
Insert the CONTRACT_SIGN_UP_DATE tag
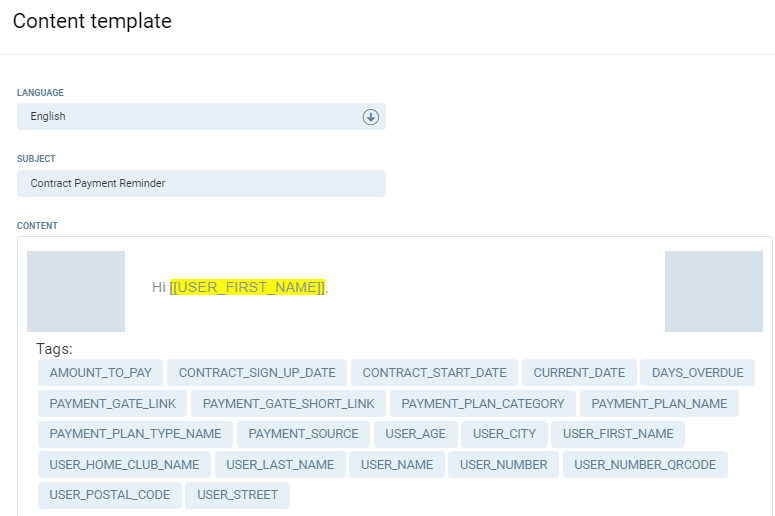pyautogui.click(x=257, y=373)
